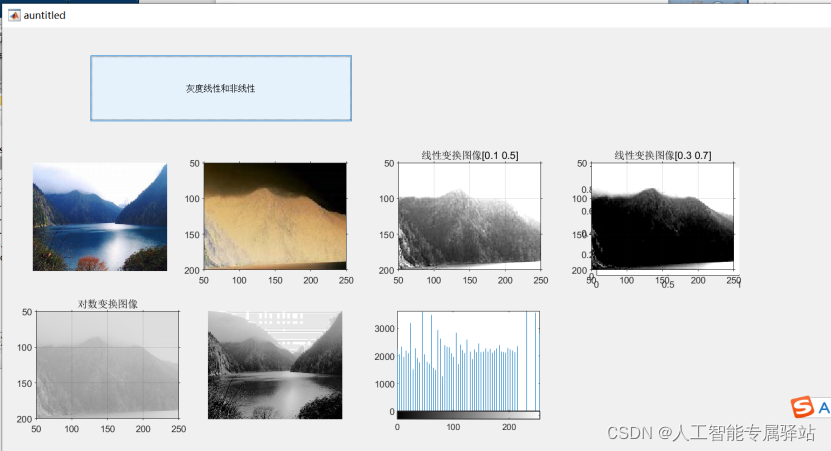Click the inverted orange mountain image plot

point(275,216)
